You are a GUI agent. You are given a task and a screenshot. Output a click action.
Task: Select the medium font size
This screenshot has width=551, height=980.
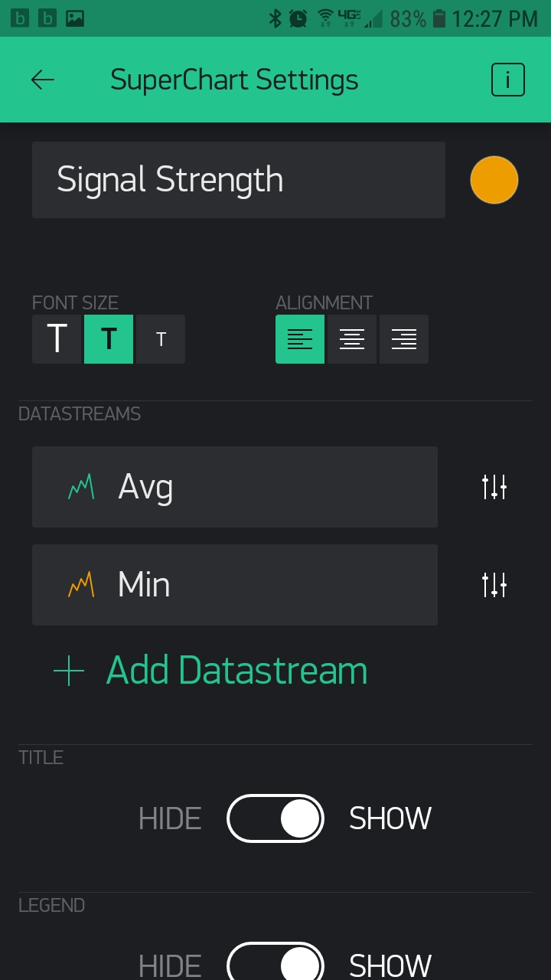[109, 338]
